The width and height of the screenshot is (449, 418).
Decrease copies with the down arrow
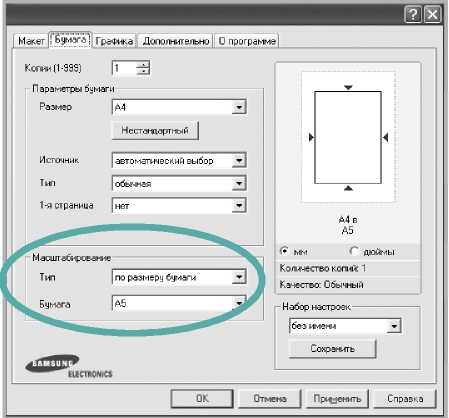(x=143, y=72)
